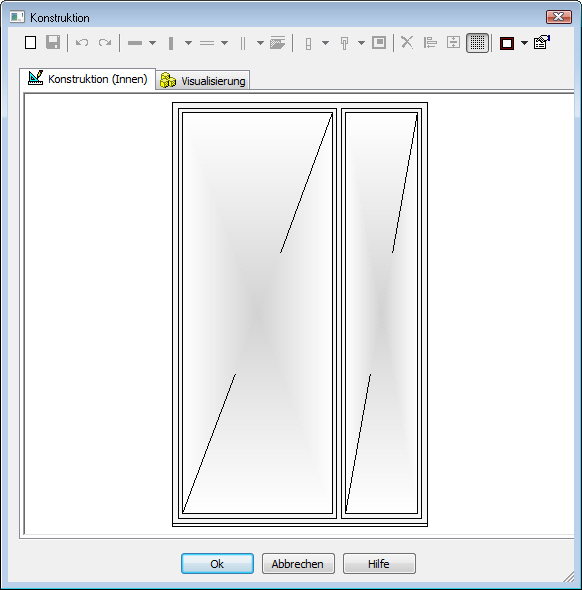
Task: Click the Abbrechen button
Action: coord(298,563)
